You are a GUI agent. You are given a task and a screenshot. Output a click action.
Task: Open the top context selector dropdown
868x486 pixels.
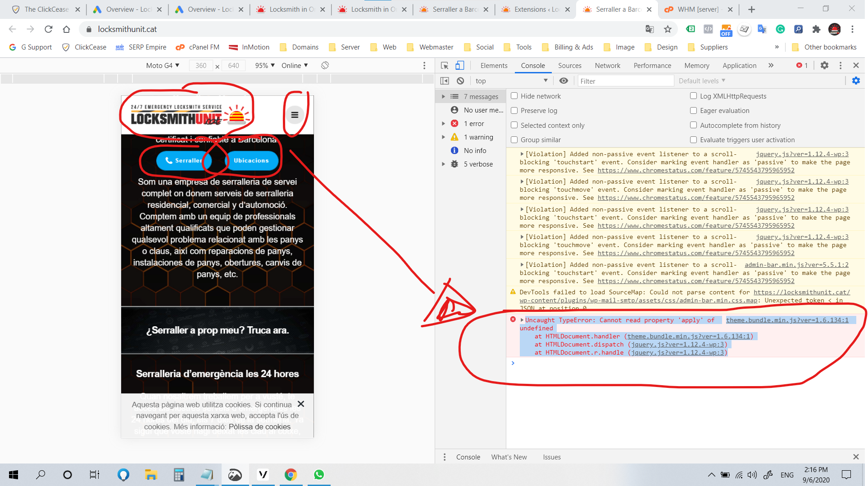[x=512, y=81]
